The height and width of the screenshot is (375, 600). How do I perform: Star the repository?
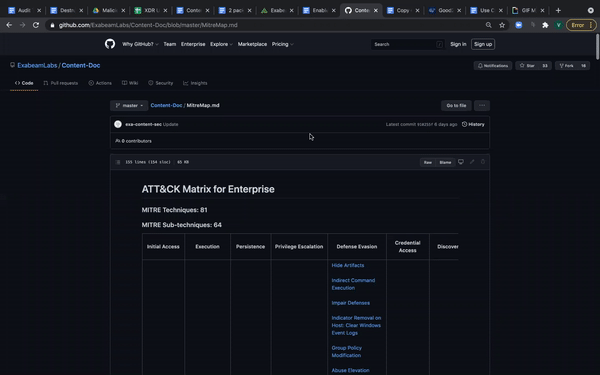click(x=527, y=65)
